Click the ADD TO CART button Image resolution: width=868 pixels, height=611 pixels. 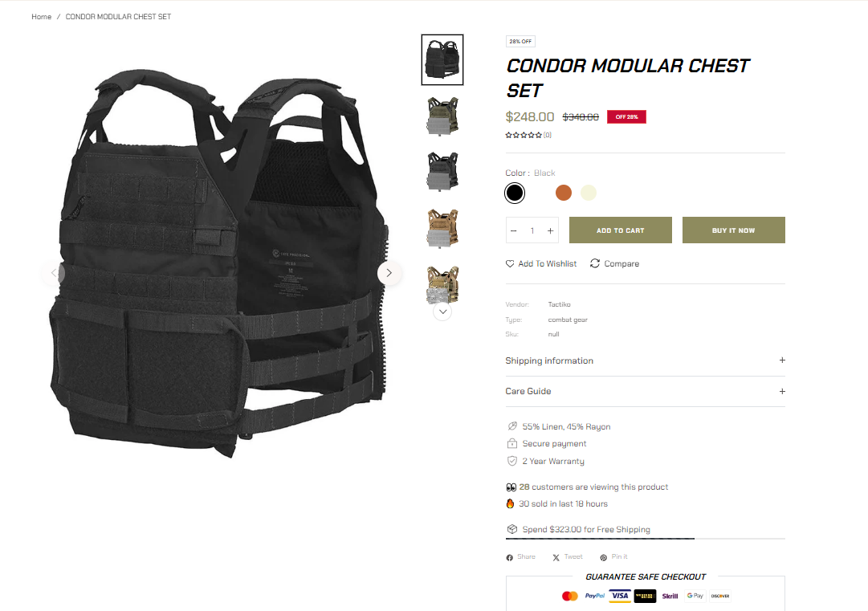click(621, 230)
